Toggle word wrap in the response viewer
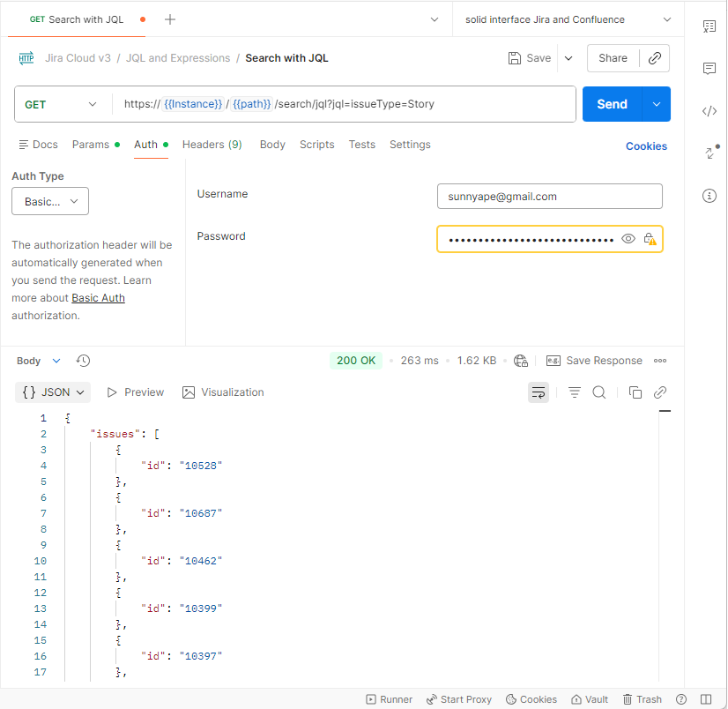 (539, 392)
